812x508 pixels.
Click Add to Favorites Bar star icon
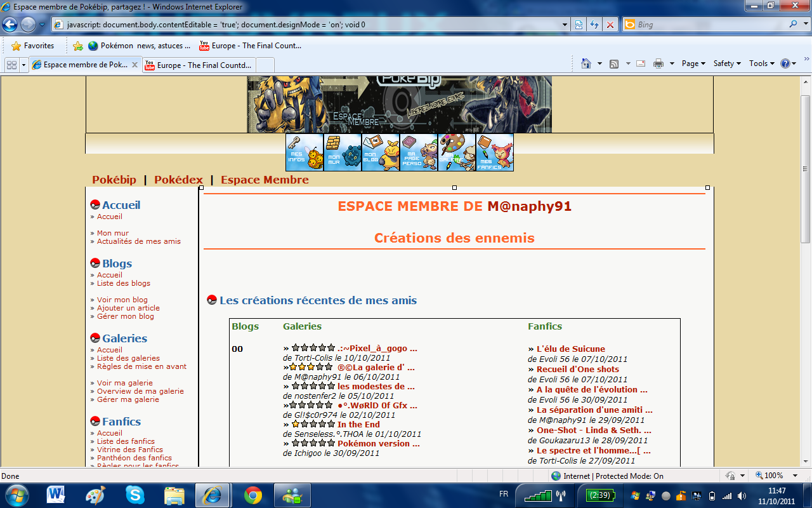(78, 46)
